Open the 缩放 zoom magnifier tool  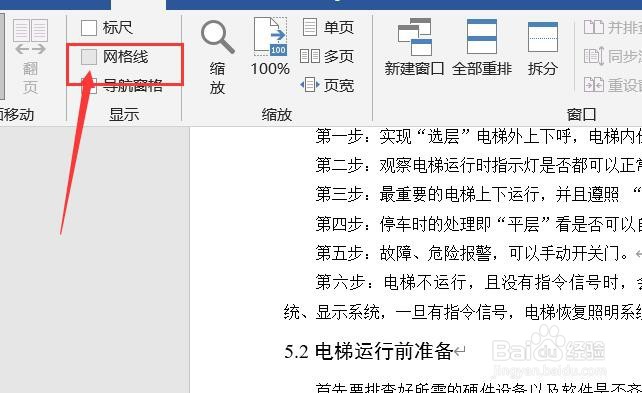tap(217, 57)
